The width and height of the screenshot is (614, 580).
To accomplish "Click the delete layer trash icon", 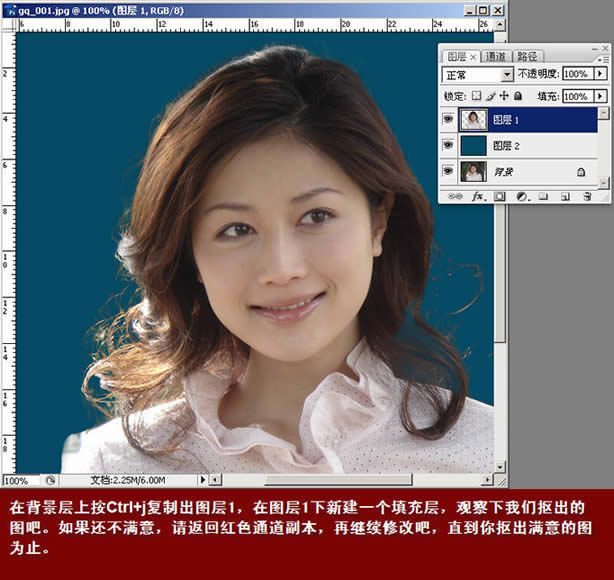I will tap(588, 197).
